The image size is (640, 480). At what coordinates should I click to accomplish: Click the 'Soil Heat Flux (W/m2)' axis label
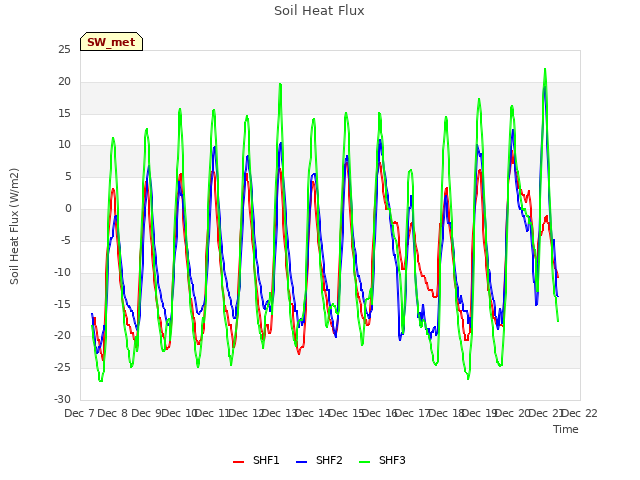14,226
